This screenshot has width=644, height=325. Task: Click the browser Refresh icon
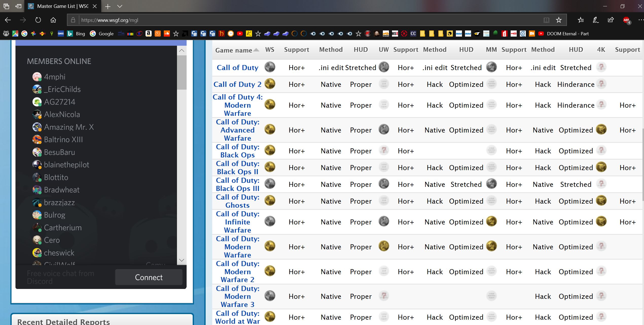38,20
